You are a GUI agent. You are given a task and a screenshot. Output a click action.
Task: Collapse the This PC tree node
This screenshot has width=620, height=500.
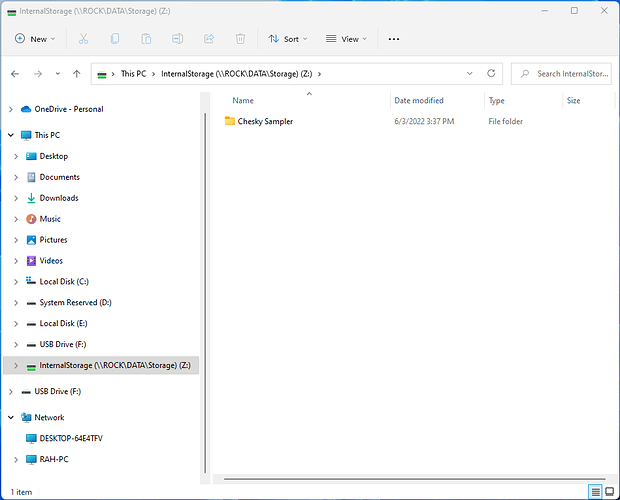pyautogui.click(x=11, y=135)
